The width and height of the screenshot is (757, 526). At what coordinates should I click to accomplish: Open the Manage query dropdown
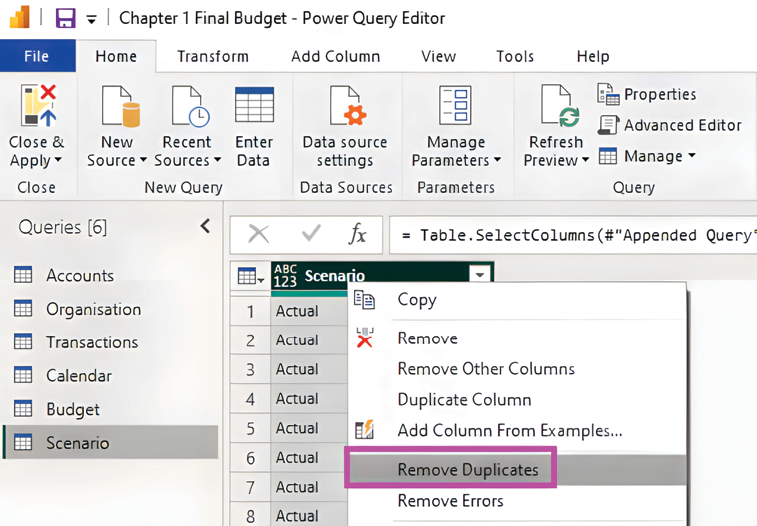coord(647,156)
